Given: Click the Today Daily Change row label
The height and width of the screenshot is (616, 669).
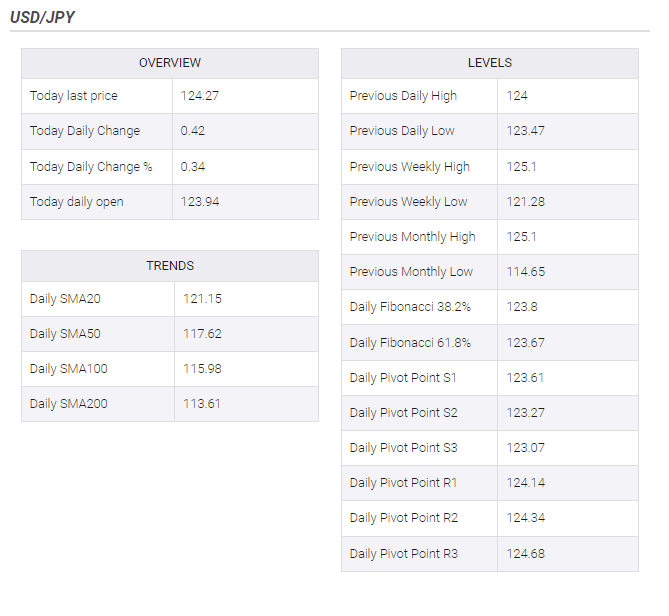Looking at the screenshot, I should (x=85, y=131).
